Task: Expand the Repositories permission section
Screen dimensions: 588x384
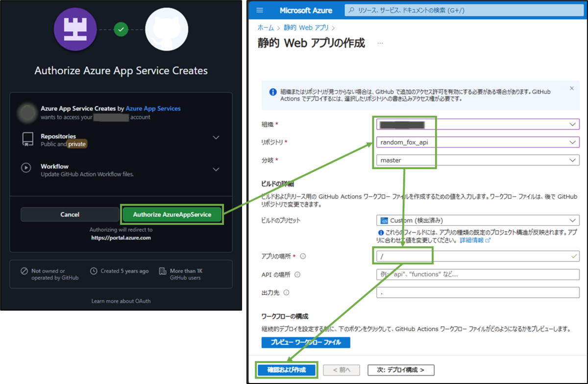Action: (216, 138)
